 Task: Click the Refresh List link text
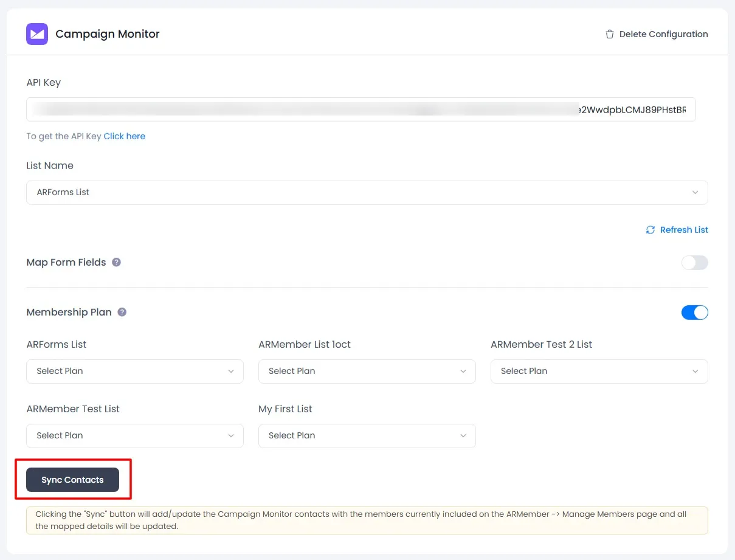tap(684, 230)
